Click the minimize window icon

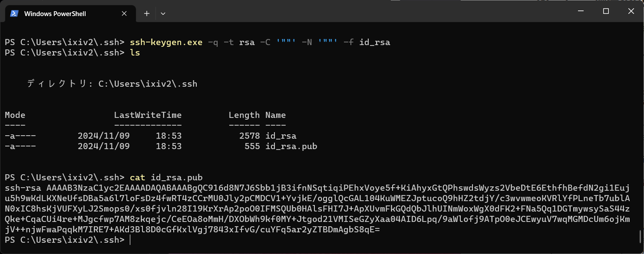click(581, 11)
